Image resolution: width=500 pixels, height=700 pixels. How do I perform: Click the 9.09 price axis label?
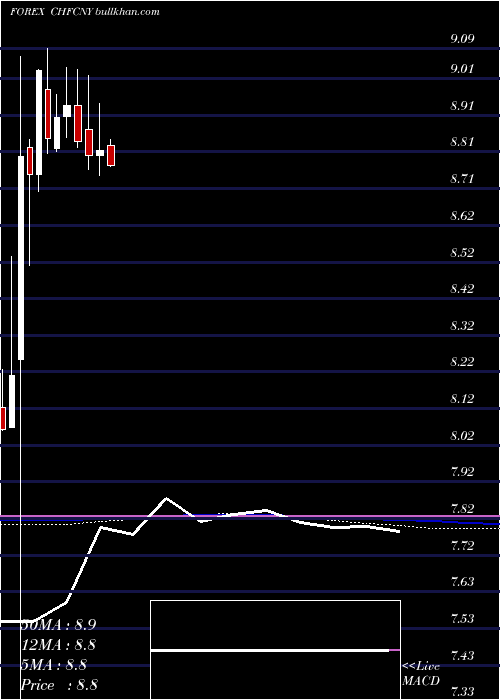(462, 38)
